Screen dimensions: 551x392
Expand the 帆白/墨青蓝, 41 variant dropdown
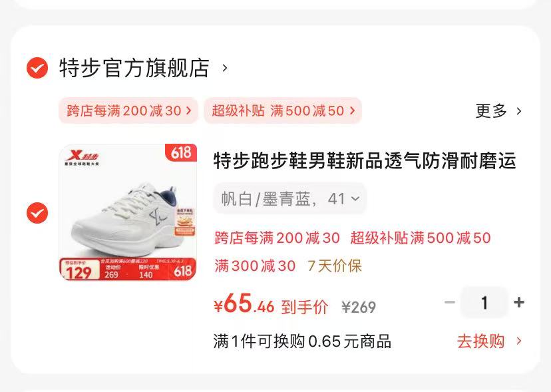(290, 199)
